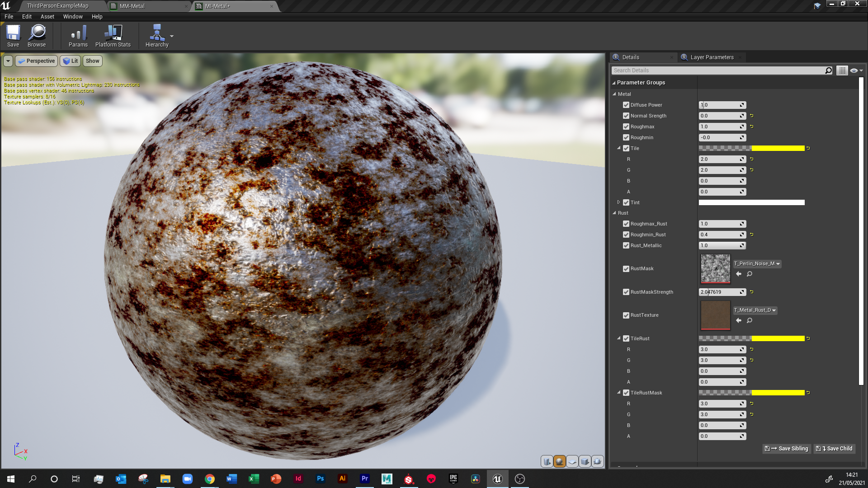Expand the Tint parameter
Screen dimensions: 868x488
(618, 202)
